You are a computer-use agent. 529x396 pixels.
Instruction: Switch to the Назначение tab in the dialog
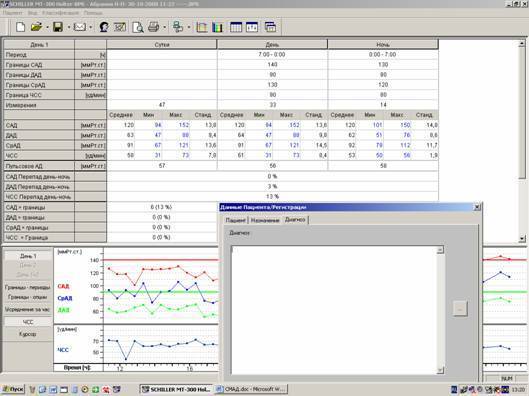(x=265, y=220)
